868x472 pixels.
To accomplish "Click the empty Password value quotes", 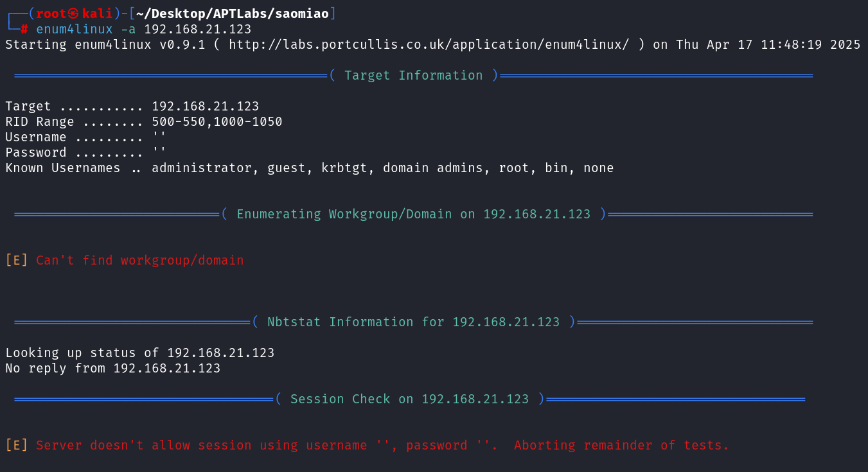I will click(159, 152).
